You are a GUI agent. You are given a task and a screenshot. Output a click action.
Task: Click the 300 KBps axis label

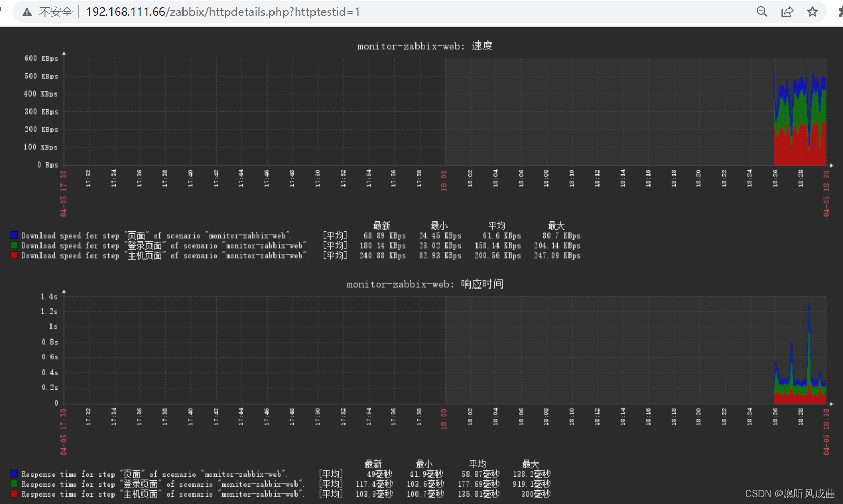(41, 111)
